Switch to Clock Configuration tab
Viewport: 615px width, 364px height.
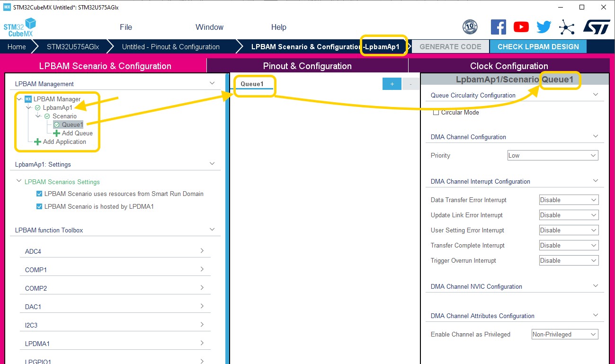coord(509,66)
